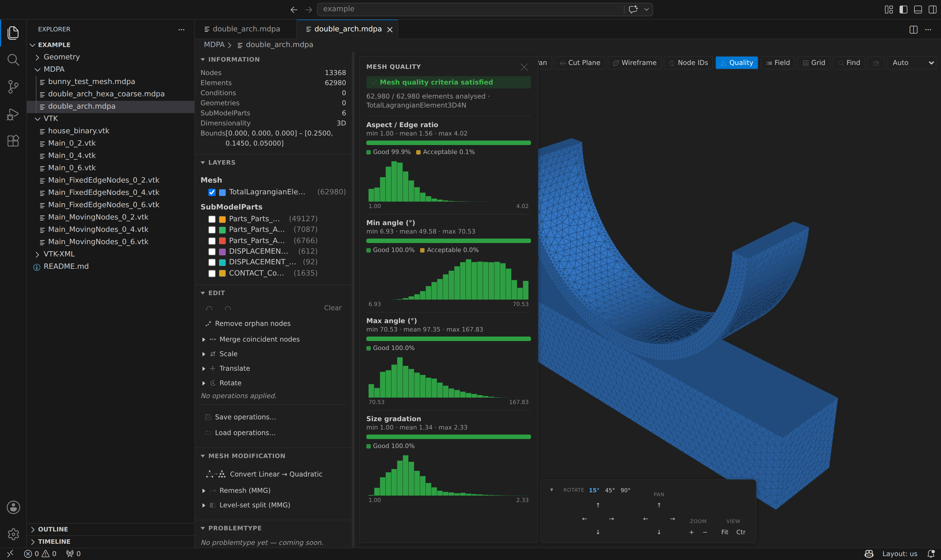Viewport: 941px width, 560px height.
Task: Click the Manage gear icon
Action: (x=13, y=534)
